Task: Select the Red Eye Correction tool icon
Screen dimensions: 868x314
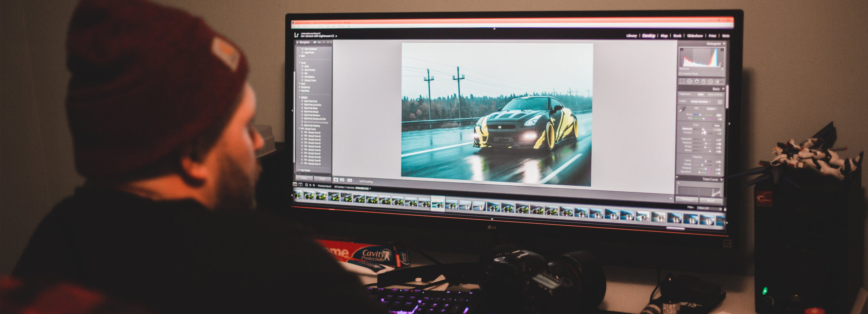Action: click(x=696, y=81)
